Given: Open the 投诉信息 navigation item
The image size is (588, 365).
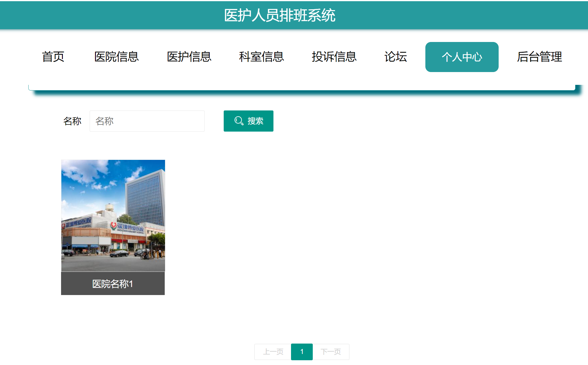Looking at the screenshot, I should 334,57.
